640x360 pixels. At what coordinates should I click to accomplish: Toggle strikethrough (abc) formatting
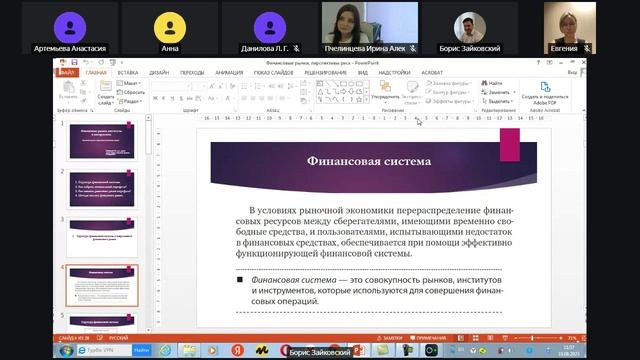coord(189,98)
